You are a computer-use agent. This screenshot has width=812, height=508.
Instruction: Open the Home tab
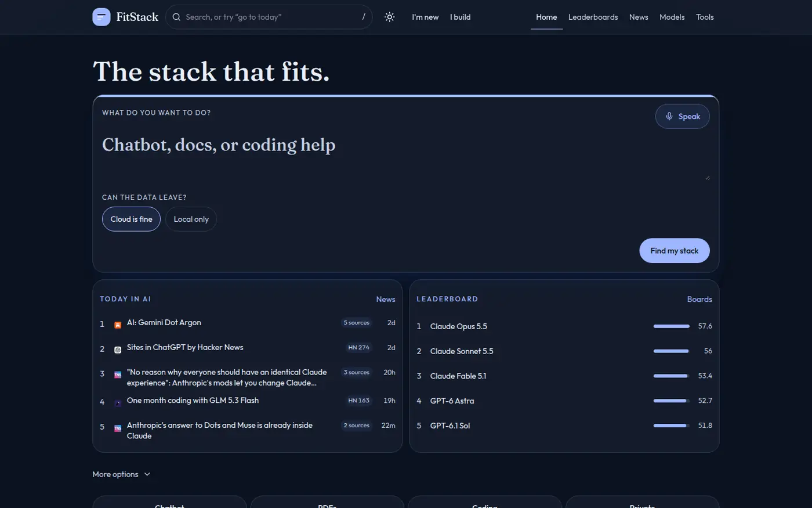pos(546,17)
